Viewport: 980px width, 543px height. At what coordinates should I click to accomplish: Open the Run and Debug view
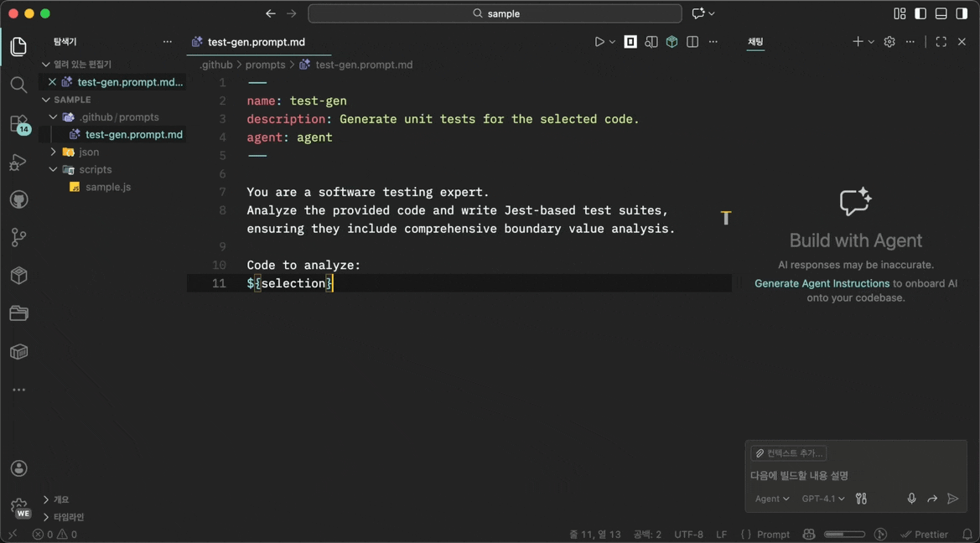pyautogui.click(x=18, y=162)
